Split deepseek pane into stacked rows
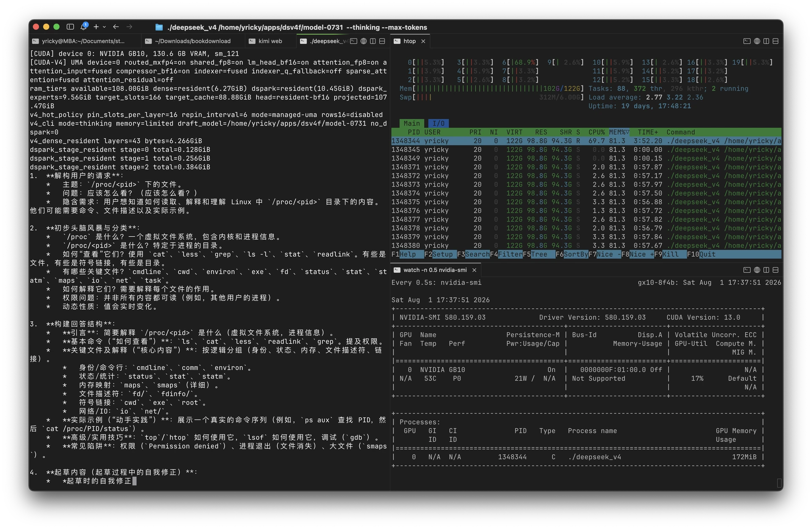 pos(382,41)
